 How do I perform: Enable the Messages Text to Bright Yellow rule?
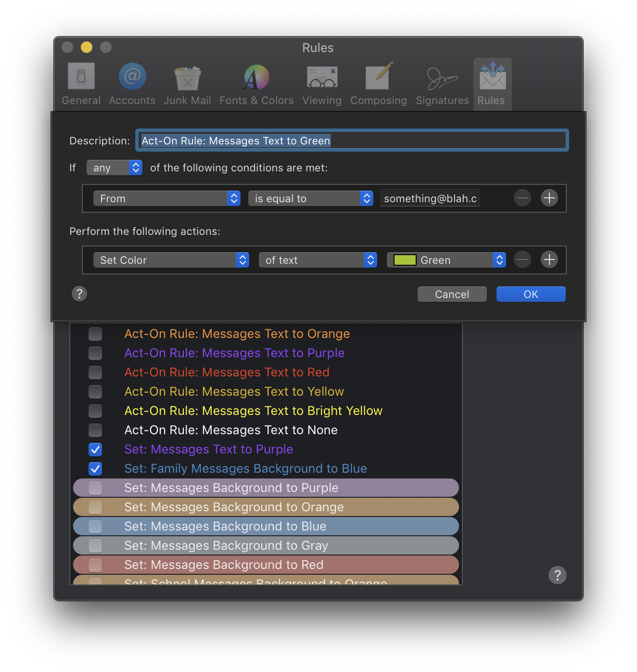point(95,411)
